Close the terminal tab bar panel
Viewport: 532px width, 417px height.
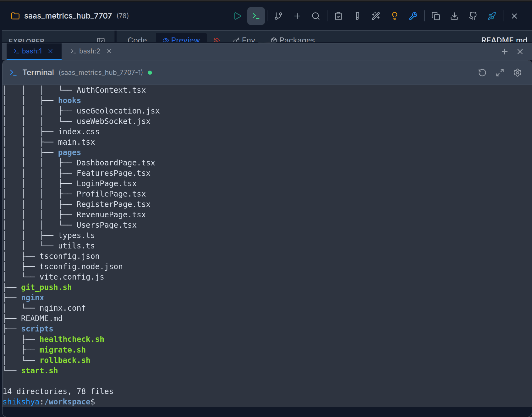(520, 52)
